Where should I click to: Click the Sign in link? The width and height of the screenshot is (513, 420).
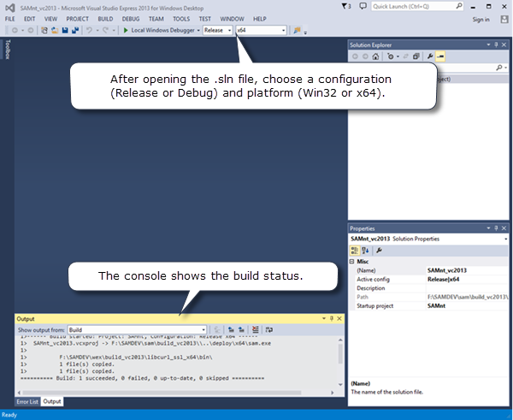(x=481, y=19)
